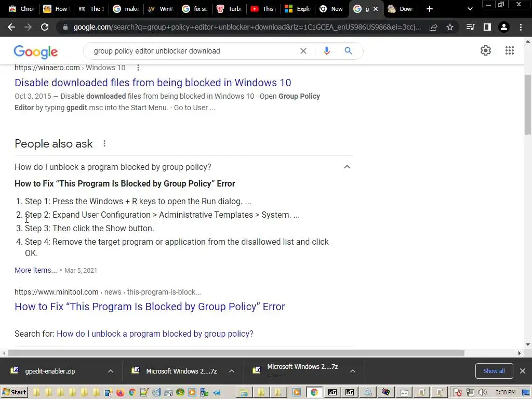Switch to the 'New' tab

coord(332,9)
